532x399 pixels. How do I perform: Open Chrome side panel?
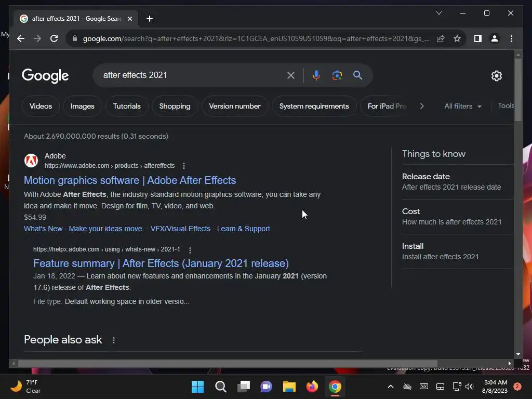pos(478,38)
